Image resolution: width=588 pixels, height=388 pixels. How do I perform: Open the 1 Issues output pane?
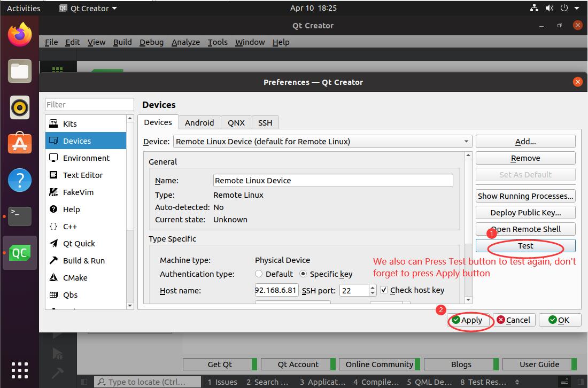(x=222, y=382)
